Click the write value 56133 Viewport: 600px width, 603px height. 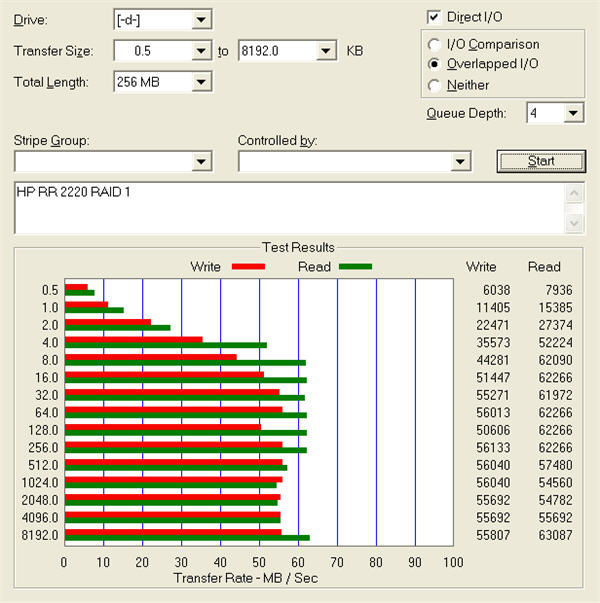tap(493, 448)
